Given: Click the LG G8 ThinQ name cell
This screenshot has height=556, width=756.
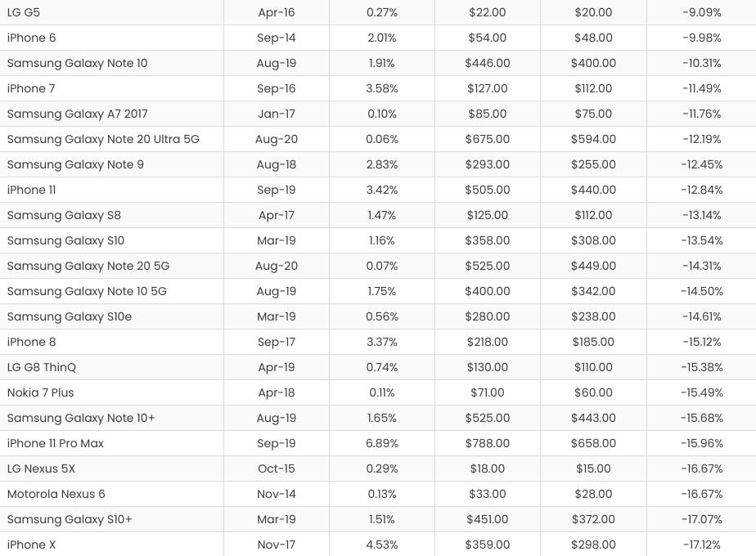Looking at the screenshot, I should tap(42, 367).
